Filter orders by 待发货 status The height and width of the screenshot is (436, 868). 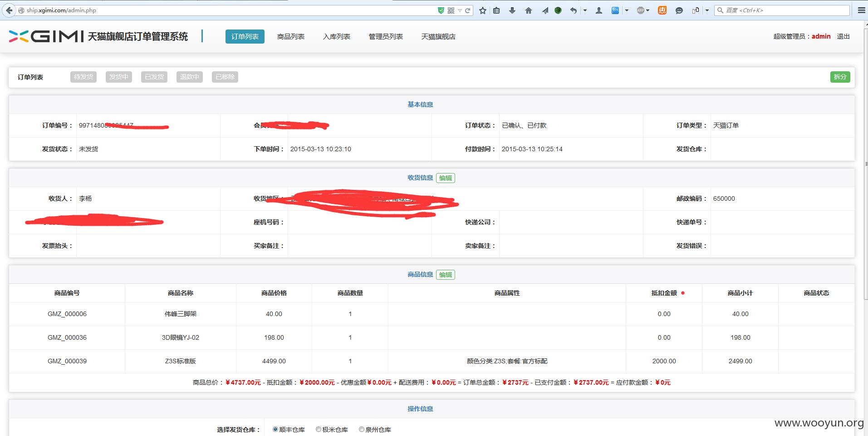pyautogui.click(x=83, y=77)
